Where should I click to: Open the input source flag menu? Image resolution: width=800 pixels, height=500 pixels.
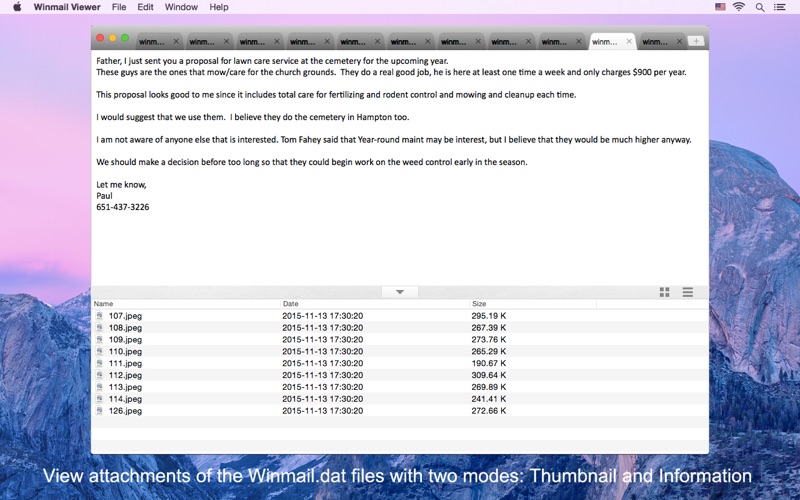coord(720,7)
